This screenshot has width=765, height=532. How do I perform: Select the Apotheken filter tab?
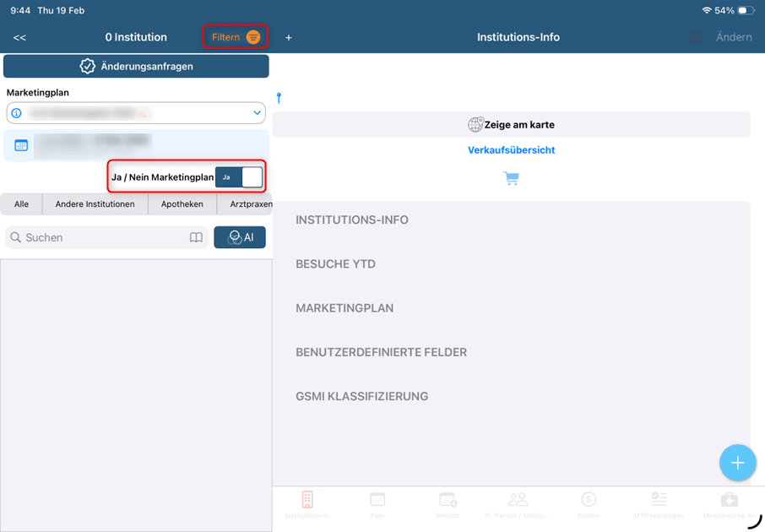(182, 204)
